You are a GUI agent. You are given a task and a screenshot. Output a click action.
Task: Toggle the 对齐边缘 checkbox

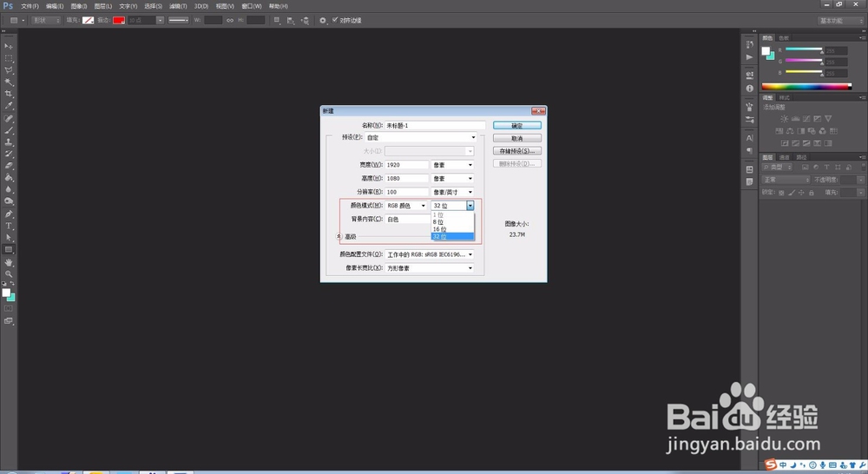click(335, 20)
